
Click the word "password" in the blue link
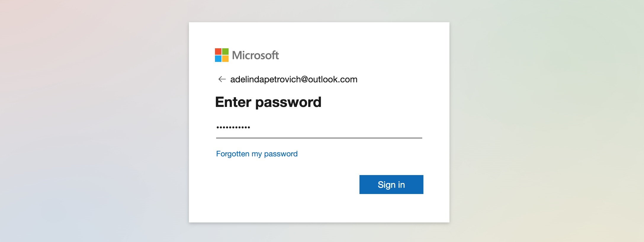pos(281,154)
